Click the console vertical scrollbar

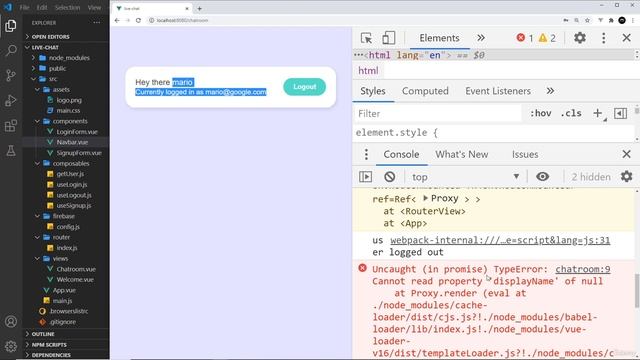(x=637, y=291)
